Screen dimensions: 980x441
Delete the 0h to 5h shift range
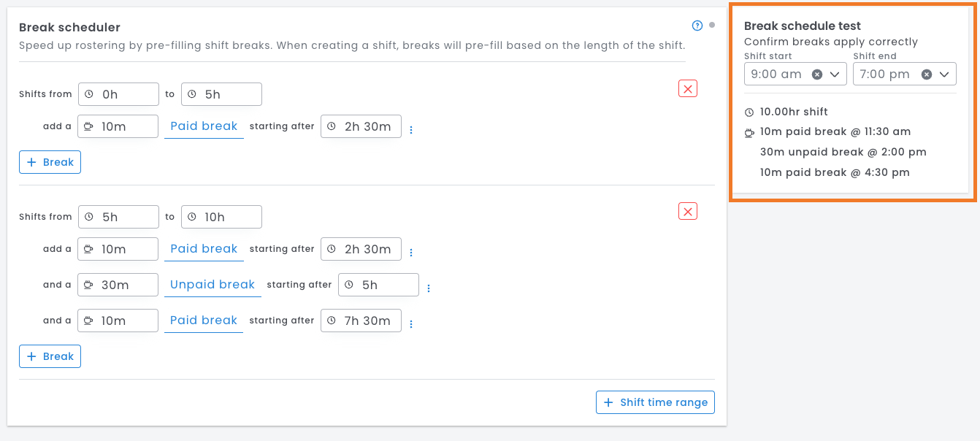click(x=688, y=89)
